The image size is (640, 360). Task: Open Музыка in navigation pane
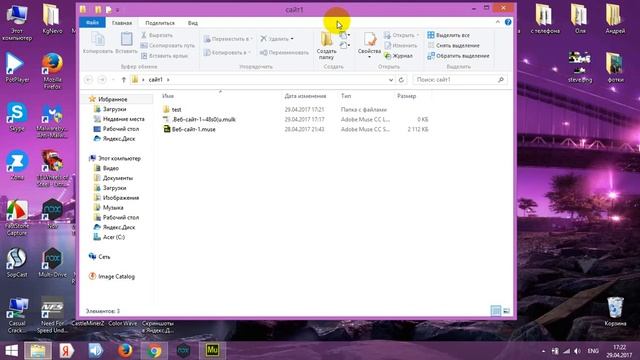click(x=113, y=207)
